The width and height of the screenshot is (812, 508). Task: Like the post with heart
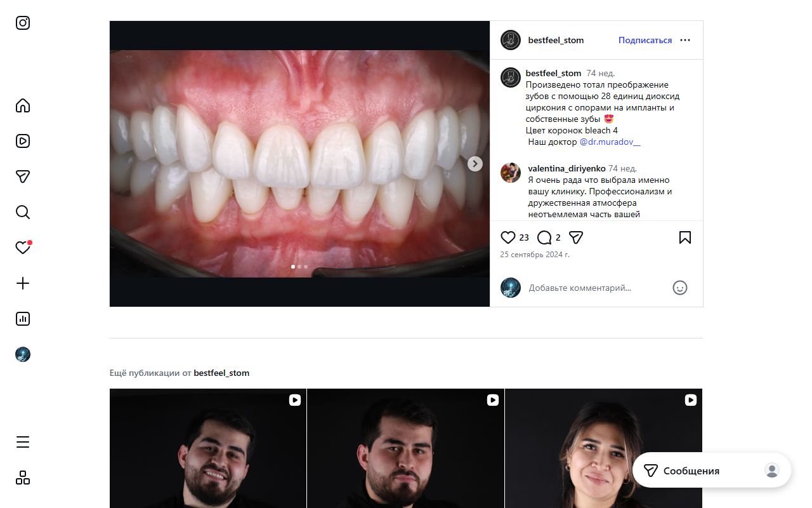coord(508,237)
